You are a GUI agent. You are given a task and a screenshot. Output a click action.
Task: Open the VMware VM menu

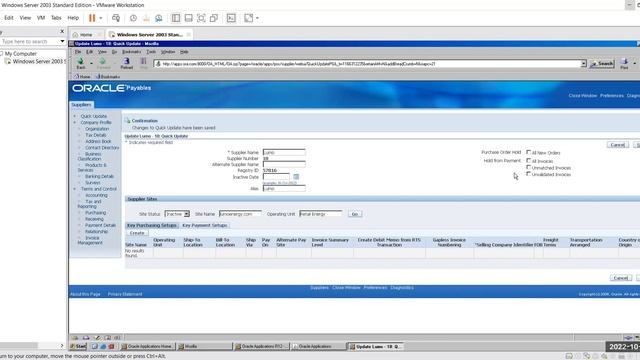(x=41, y=18)
